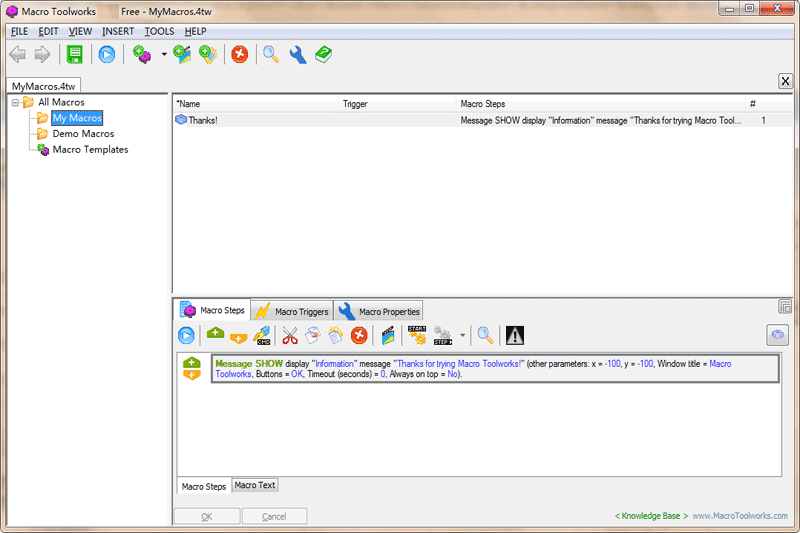Open the www.MacroToolworks.com link

(740, 516)
